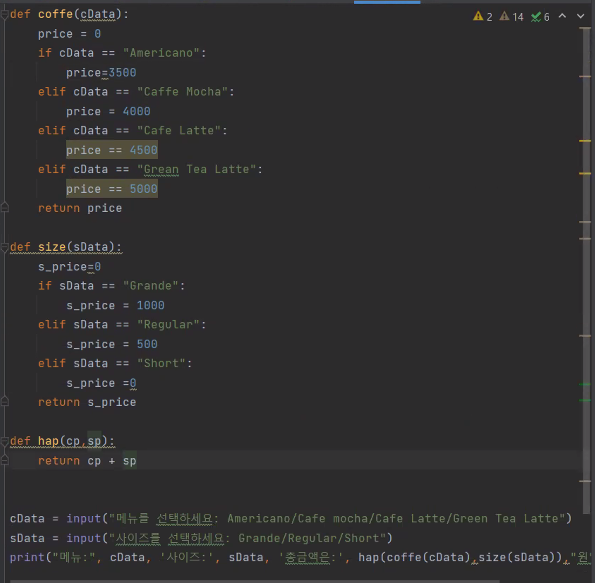Click the line return price

tap(80, 208)
